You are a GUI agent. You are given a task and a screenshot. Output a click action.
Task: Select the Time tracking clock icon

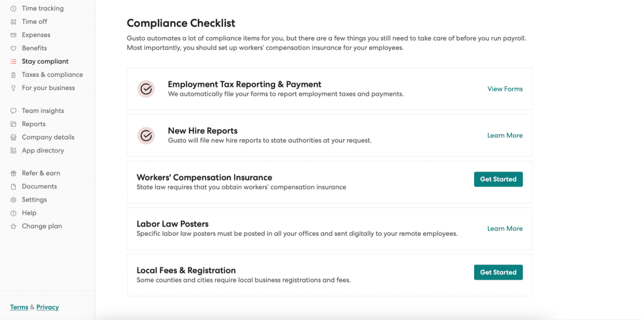(x=13, y=8)
